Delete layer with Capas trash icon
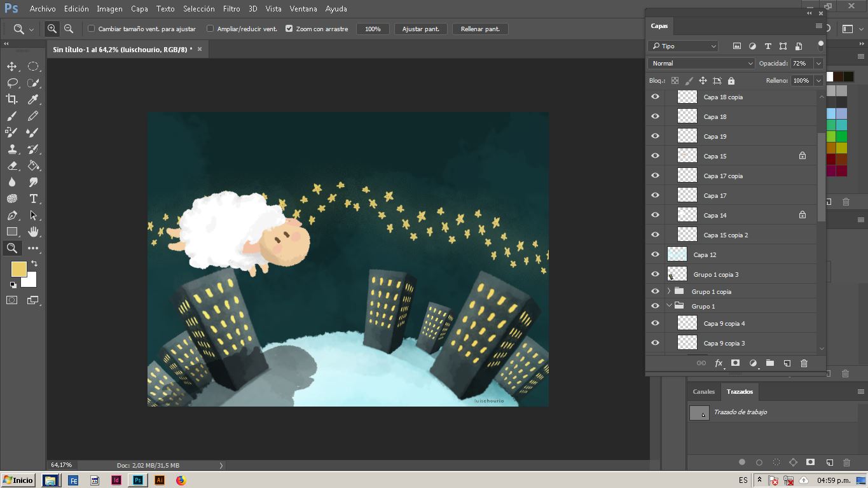868x488 pixels. (804, 363)
